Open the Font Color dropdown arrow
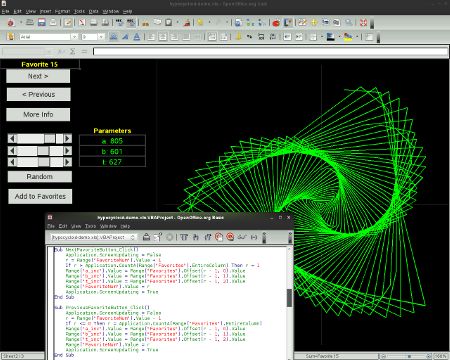This screenshot has width=450, height=360. 357,37
